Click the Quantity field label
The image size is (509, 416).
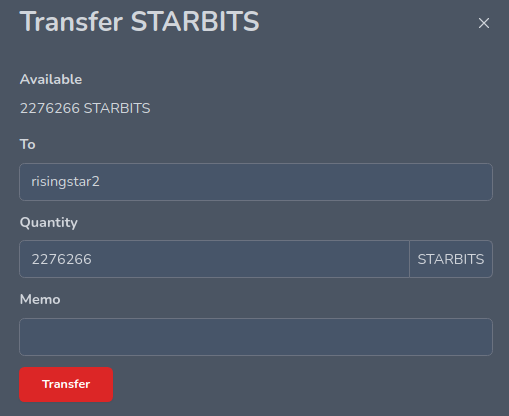point(49,223)
